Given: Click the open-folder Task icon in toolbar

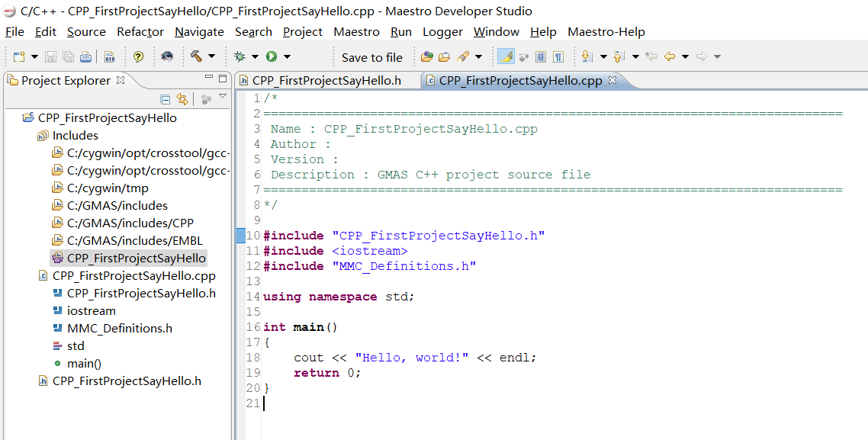Looking at the screenshot, I should (x=445, y=56).
